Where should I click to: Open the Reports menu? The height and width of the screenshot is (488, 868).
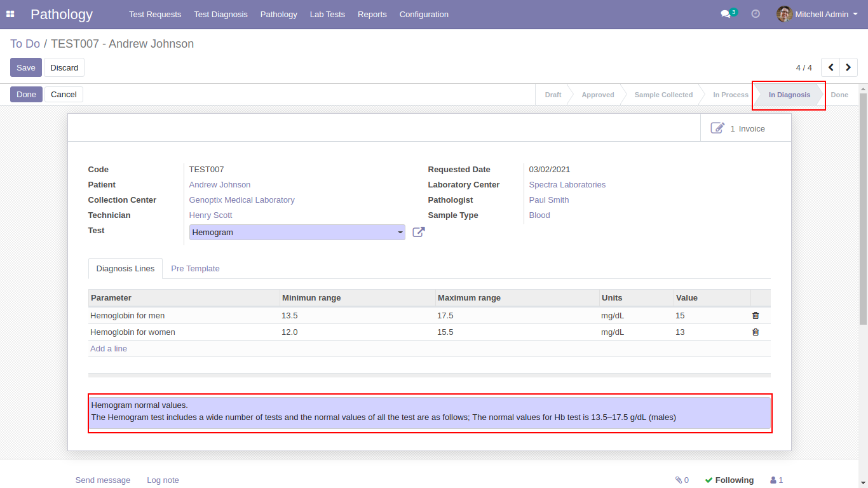pos(372,14)
